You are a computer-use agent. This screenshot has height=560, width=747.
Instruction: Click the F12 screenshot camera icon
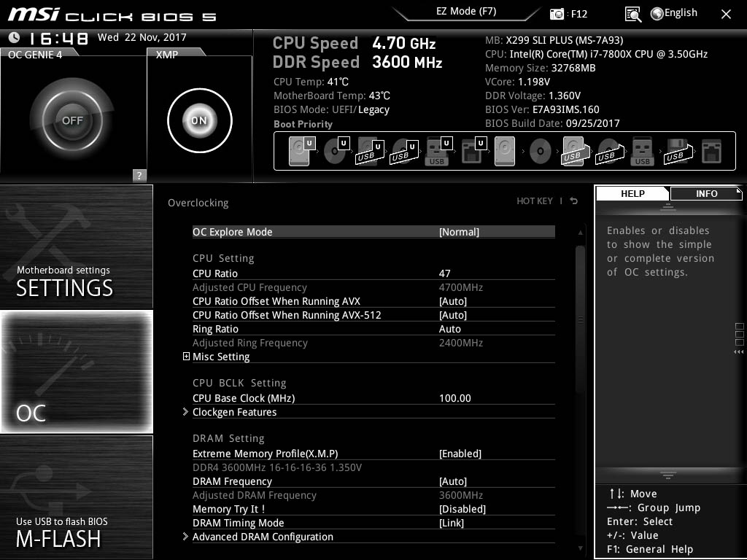557,14
